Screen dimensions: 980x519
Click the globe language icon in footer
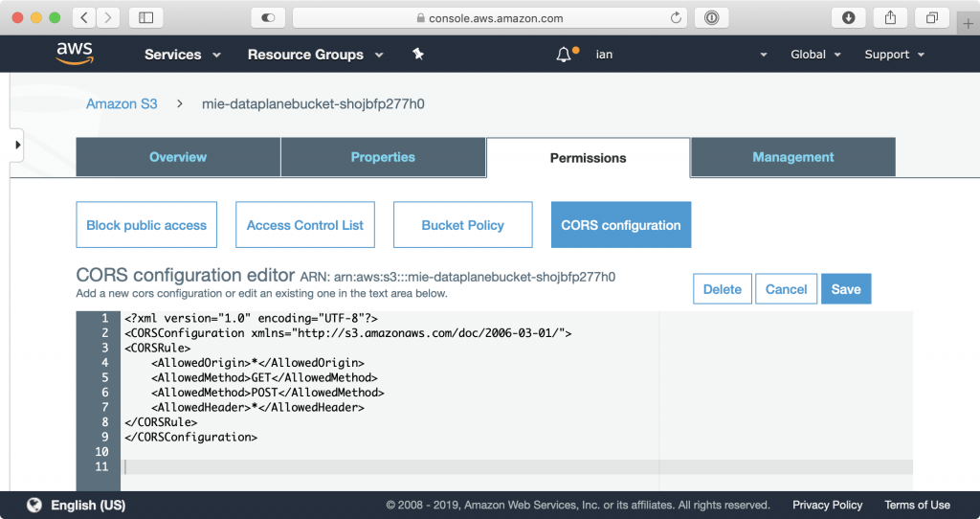tap(34, 505)
